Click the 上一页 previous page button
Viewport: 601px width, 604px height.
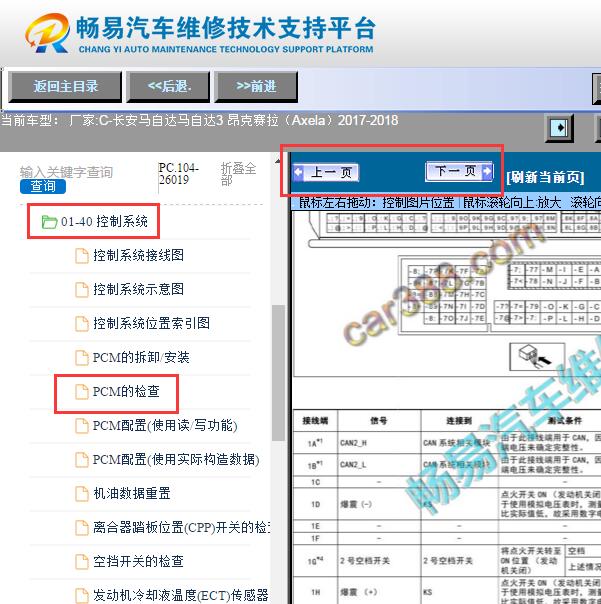(x=326, y=172)
